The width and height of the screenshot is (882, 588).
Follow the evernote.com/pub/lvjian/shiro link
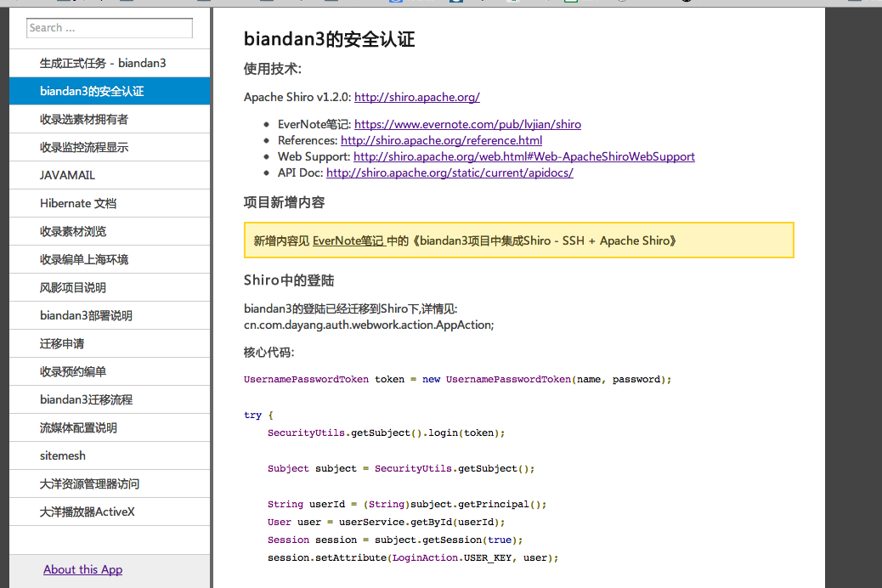coord(467,124)
